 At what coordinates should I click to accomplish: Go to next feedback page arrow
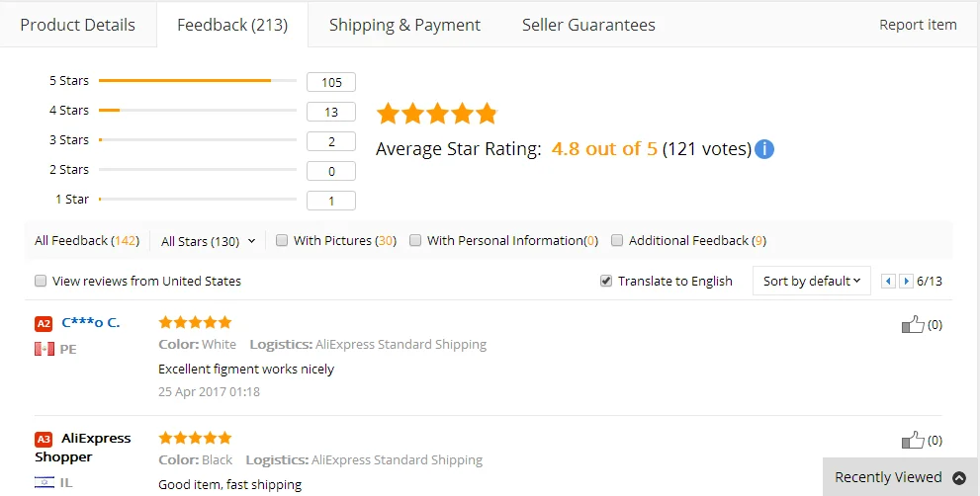(906, 282)
